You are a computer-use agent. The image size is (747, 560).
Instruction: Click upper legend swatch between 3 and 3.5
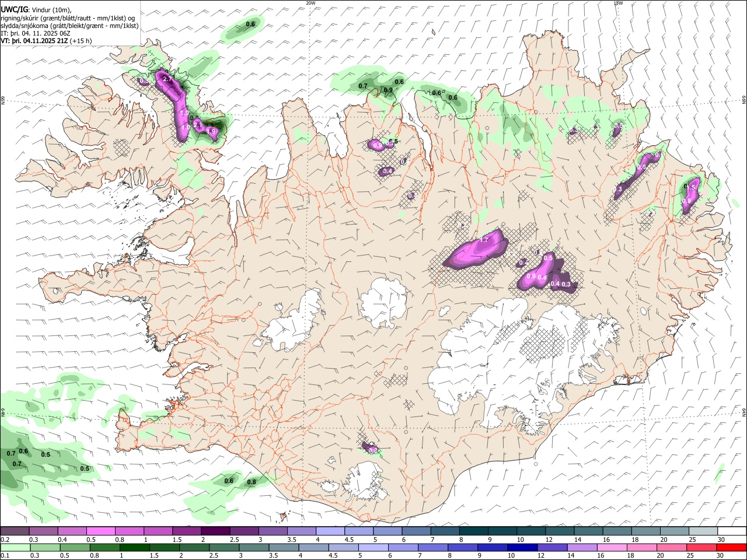tap(273, 531)
